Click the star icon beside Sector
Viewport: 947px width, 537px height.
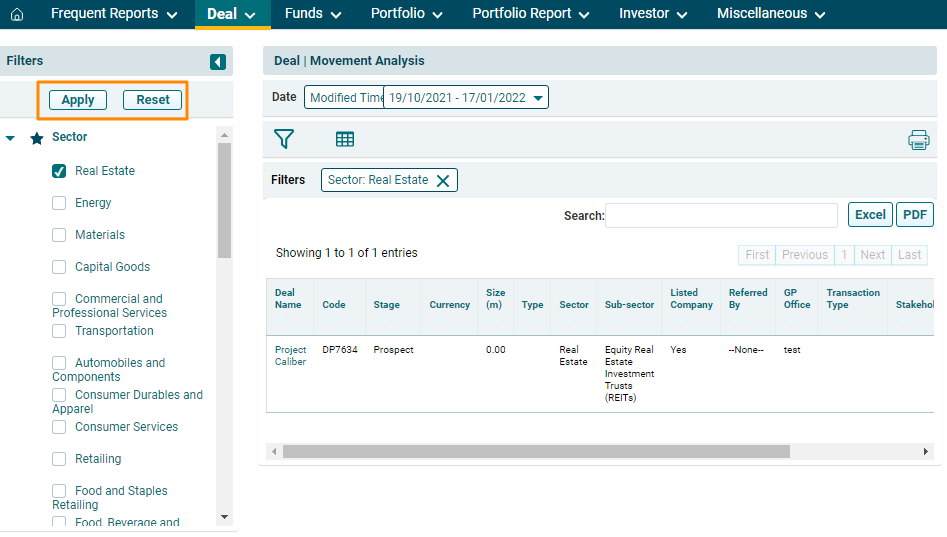click(37, 138)
